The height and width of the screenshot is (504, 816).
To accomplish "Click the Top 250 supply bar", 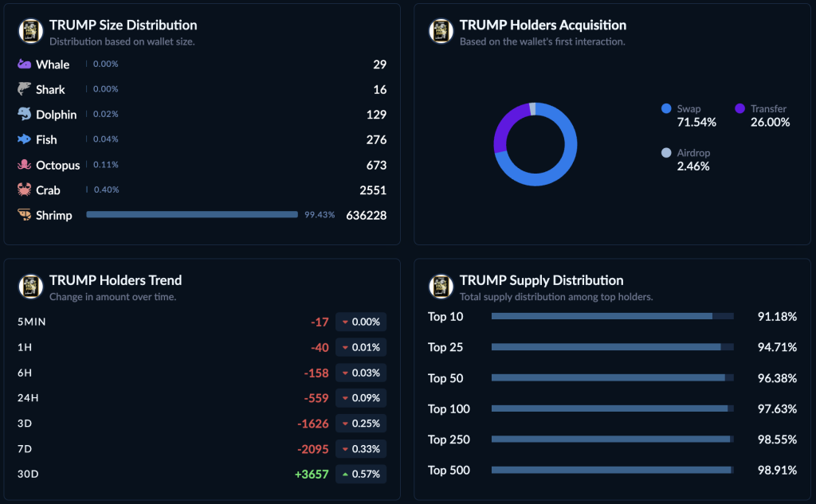I will (613, 439).
